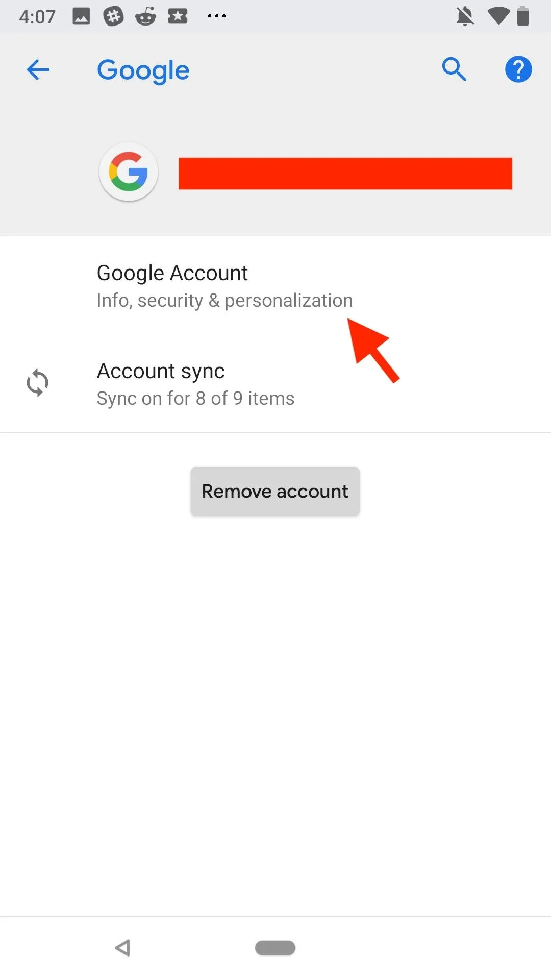The height and width of the screenshot is (980, 551).
Task: Tap the muted notifications bell icon
Action: [465, 17]
